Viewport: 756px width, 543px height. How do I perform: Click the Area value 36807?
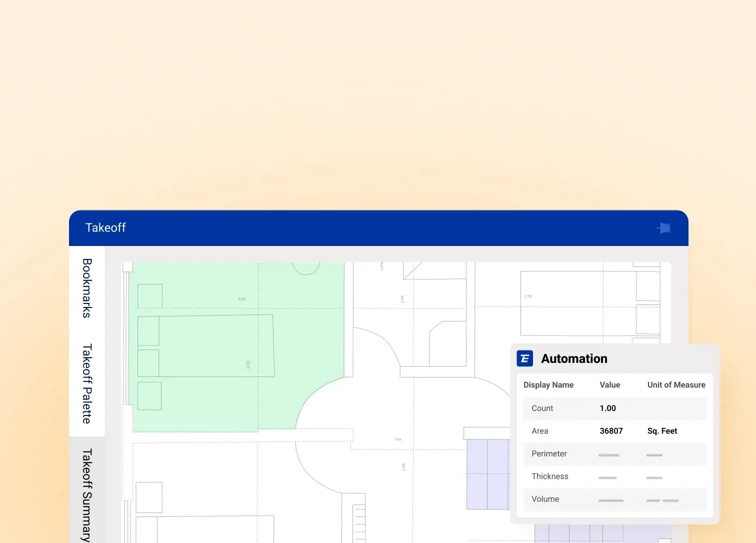pyautogui.click(x=611, y=431)
